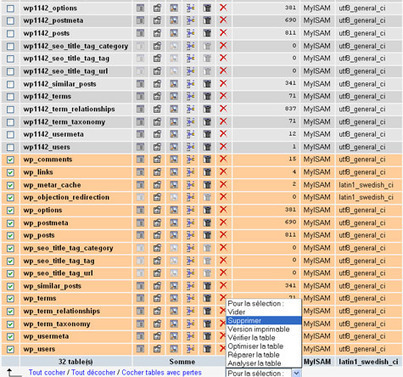Click the empty (trash) icon for wp_postmeta
The height and width of the screenshot is (377, 403).
pos(207,223)
